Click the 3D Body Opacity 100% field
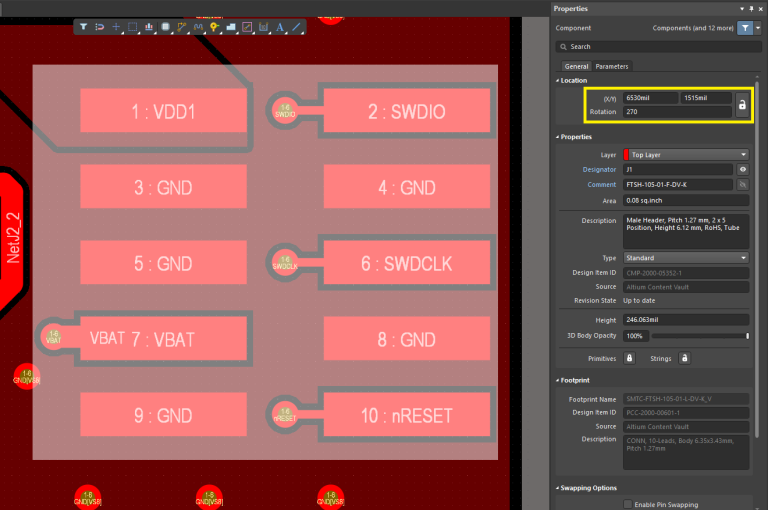 pyautogui.click(x=636, y=336)
